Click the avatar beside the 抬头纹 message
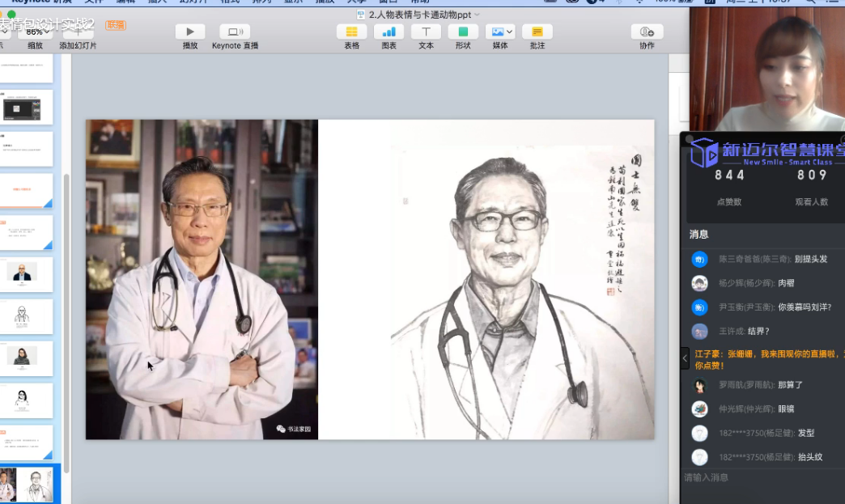This screenshot has height=504, width=845. pos(699,457)
